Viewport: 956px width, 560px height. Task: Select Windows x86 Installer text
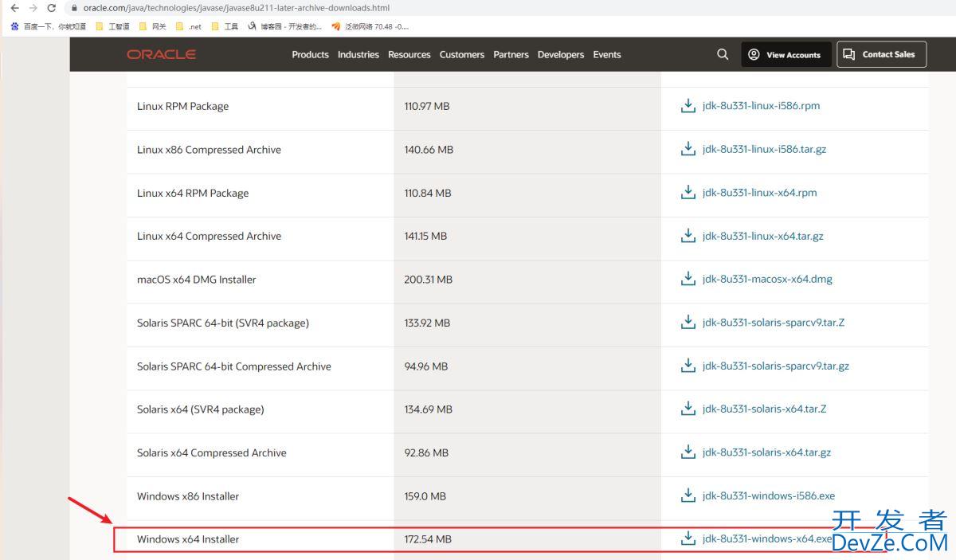click(188, 496)
